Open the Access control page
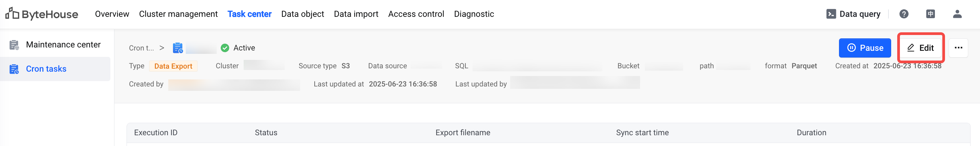Viewport: 980px width, 146px height. coord(416,14)
